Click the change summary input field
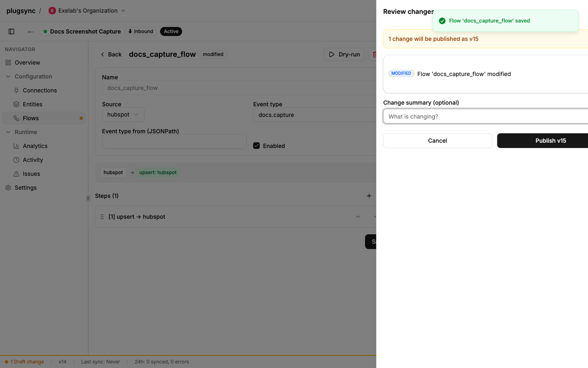Screen dimensions: 588x368 [x=486, y=117]
